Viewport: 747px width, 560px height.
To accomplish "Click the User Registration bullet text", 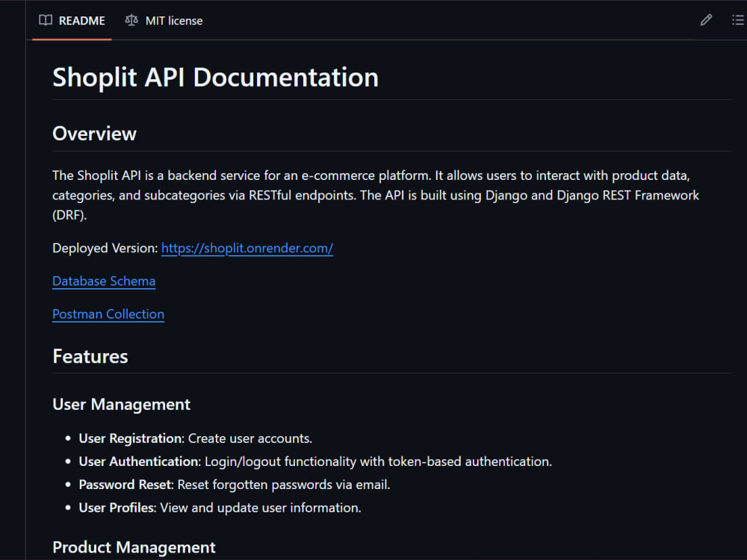I will pyautogui.click(x=195, y=438).
